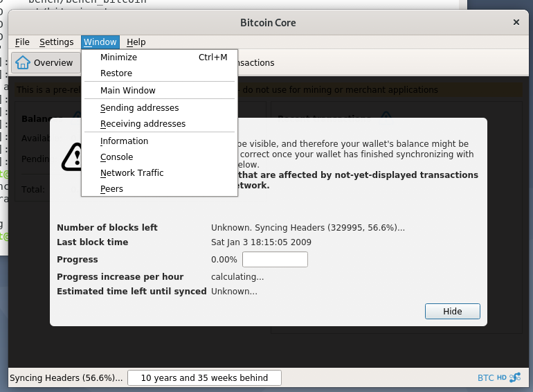533x392 pixels.
Task: Close the Bitcoin Core window
Action: (x=516, y=22)
